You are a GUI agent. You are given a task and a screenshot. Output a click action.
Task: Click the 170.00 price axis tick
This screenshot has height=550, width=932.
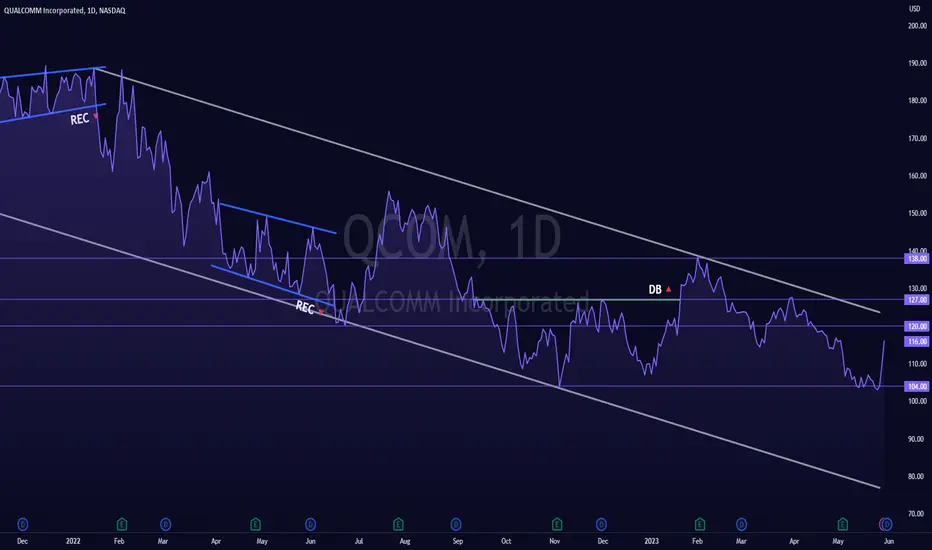(x=917, y=138)
